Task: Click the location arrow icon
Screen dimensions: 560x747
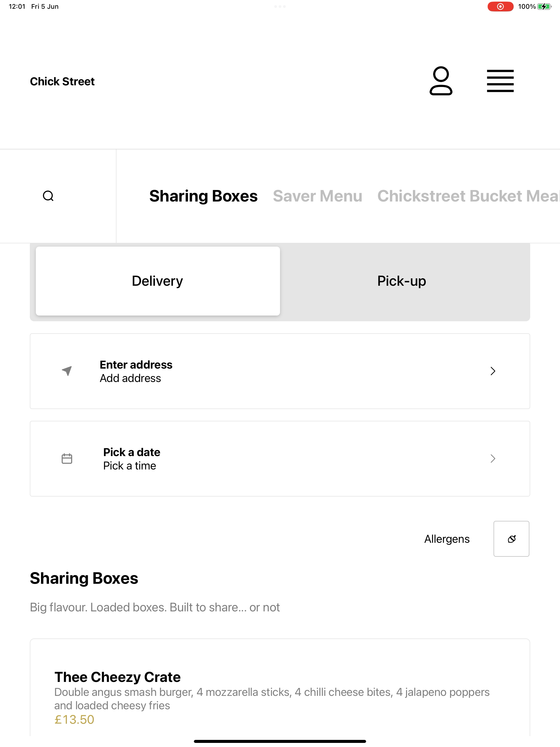Action: coord(67,371)
